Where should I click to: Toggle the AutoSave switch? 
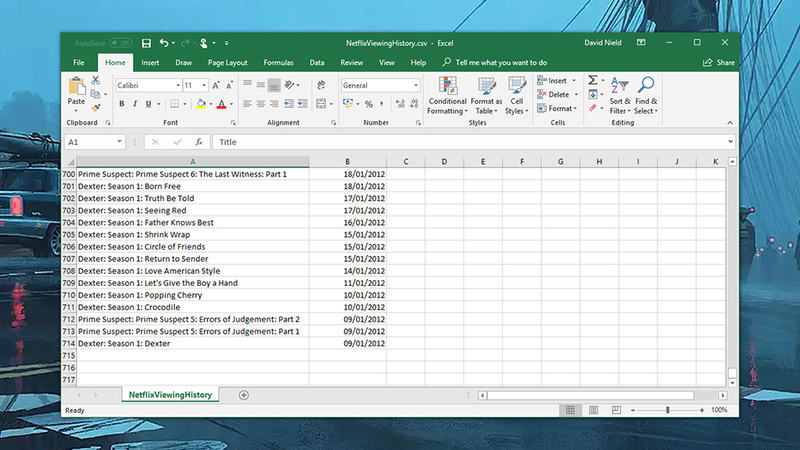click(120, 43)
